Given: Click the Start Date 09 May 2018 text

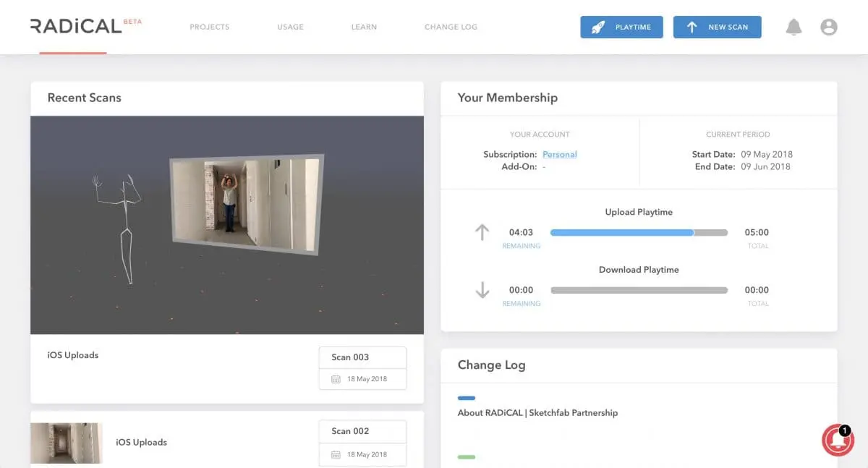Looking at the screenshot, I should [x=742, y=154].
